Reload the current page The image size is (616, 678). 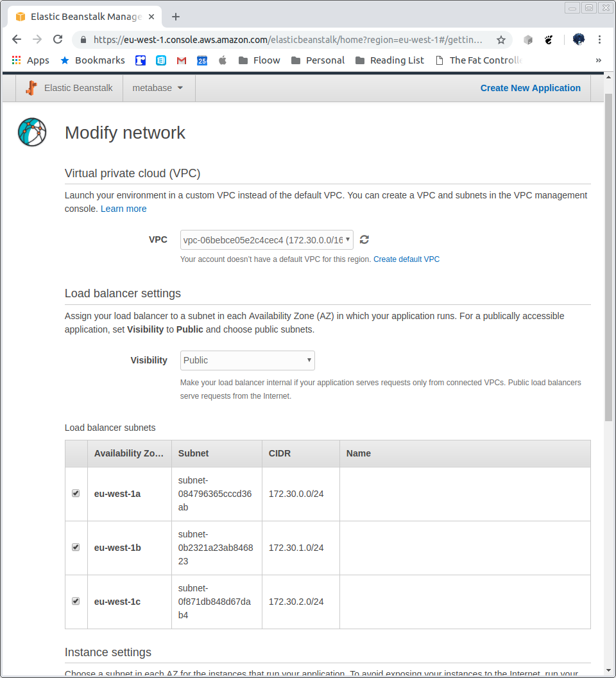[58, 39]
